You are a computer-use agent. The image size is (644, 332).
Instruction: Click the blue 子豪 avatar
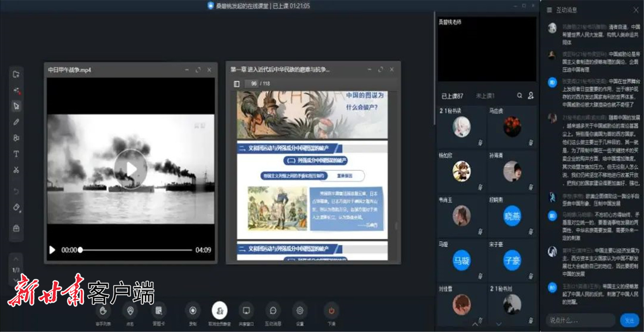coord(512,261)
